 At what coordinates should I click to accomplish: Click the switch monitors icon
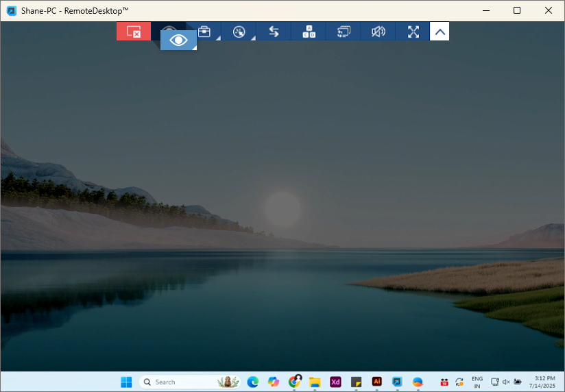[344, 32]
